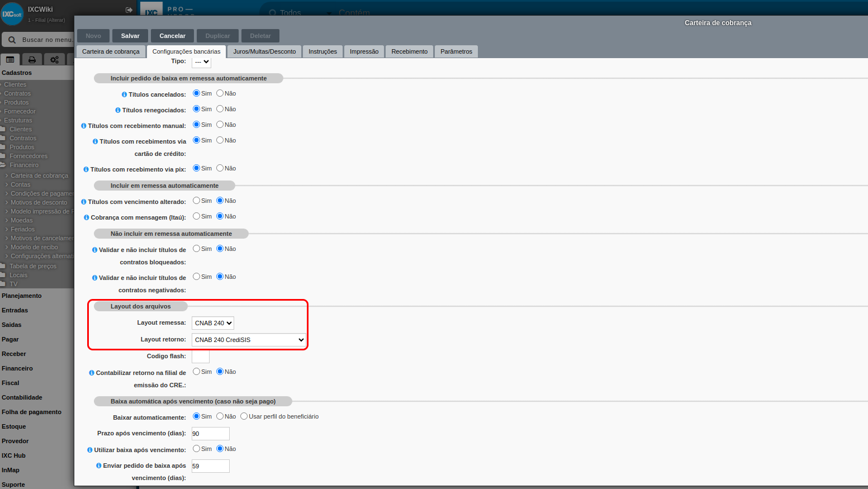Expand Feriados item in sidebar
868x489 pixels.
(22, 229)
